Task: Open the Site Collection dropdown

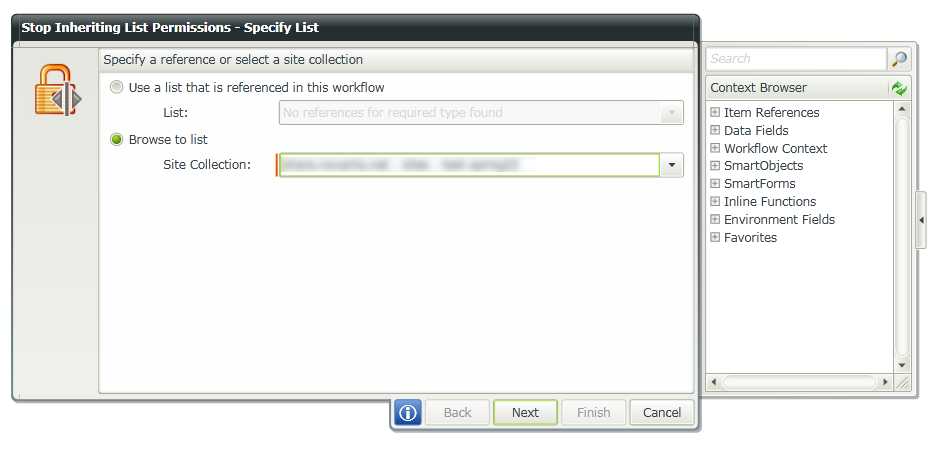Action: 672,165
